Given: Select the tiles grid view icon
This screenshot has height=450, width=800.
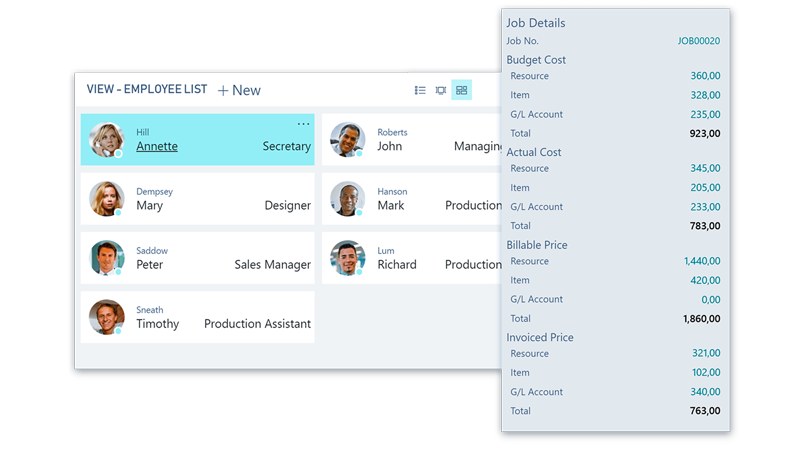Looking at the screenshot, I should (461, 90).
